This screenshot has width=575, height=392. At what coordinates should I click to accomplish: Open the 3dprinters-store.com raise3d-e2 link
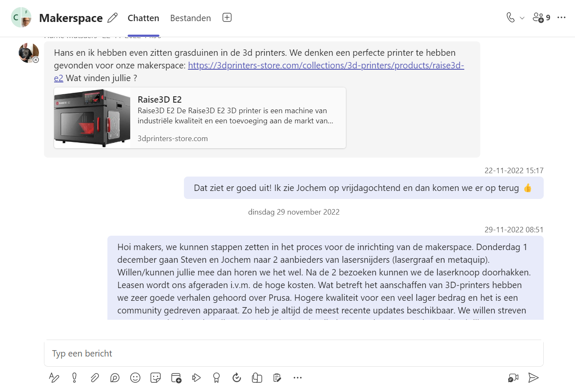click(x=326, y=65)
